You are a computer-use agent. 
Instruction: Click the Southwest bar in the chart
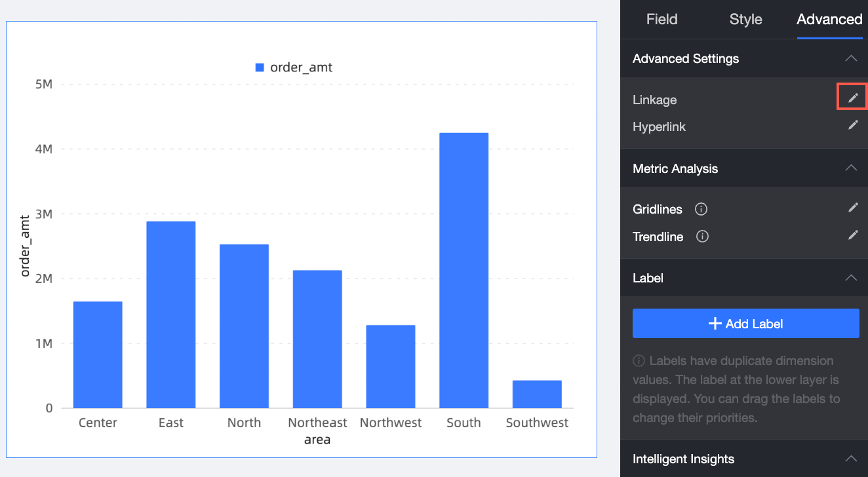click(537, 394)
